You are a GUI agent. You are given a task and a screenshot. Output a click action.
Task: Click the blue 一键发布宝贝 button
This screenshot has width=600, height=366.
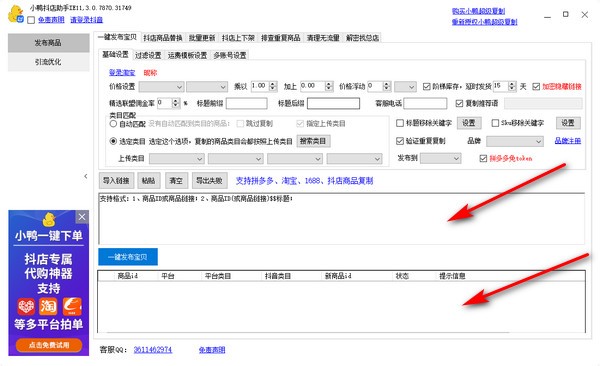[x=128, y=257]
